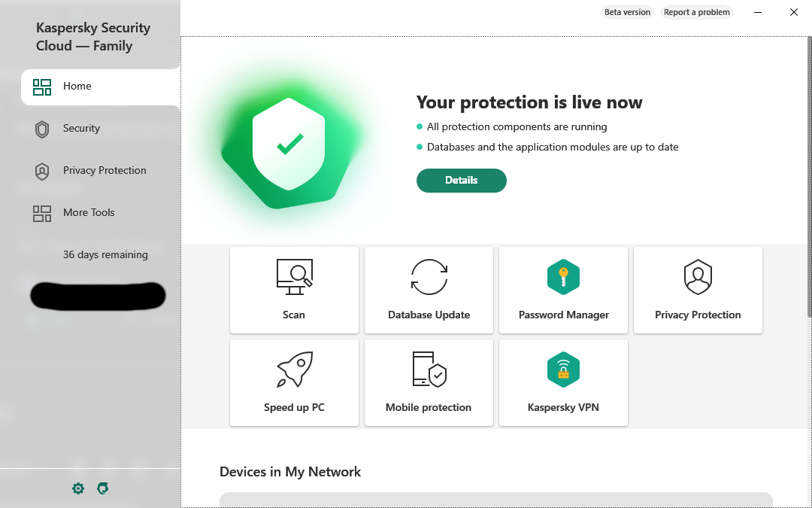Open the Privacy Protection tile in main panel
Image resolution: width=812 pixels, height=508 pixels.
pyautogui.click(x=698, y=290)
